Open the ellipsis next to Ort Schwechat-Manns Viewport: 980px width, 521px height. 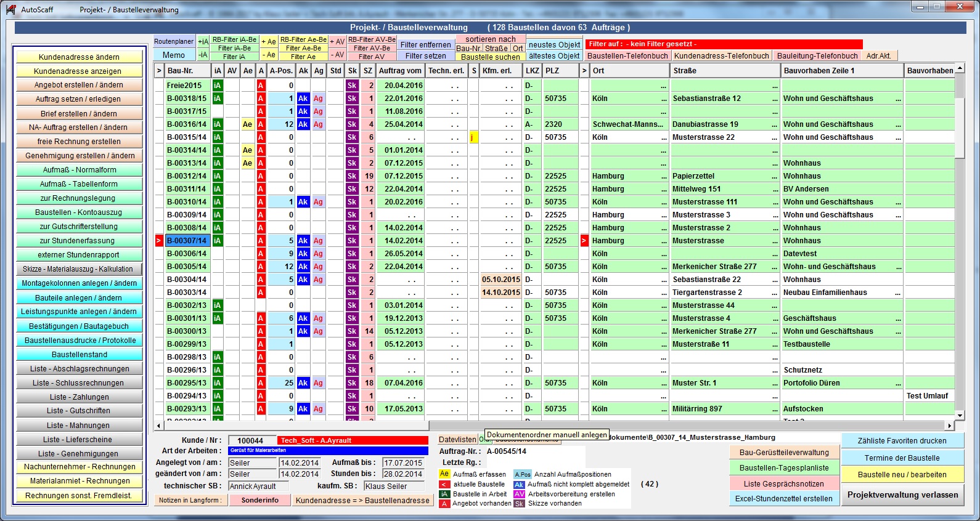[663, 124]
